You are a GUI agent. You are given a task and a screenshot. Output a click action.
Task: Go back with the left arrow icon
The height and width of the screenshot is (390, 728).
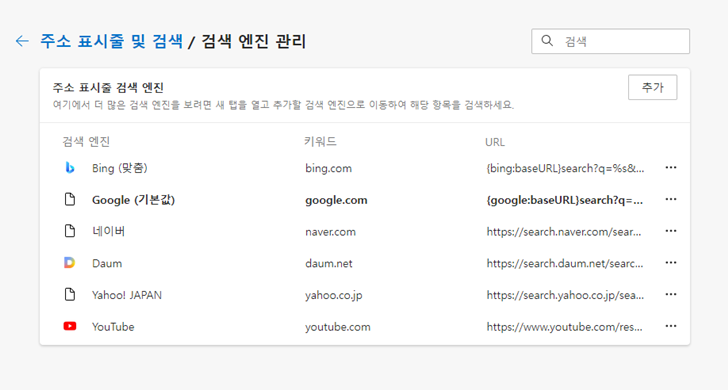point(22,41)
